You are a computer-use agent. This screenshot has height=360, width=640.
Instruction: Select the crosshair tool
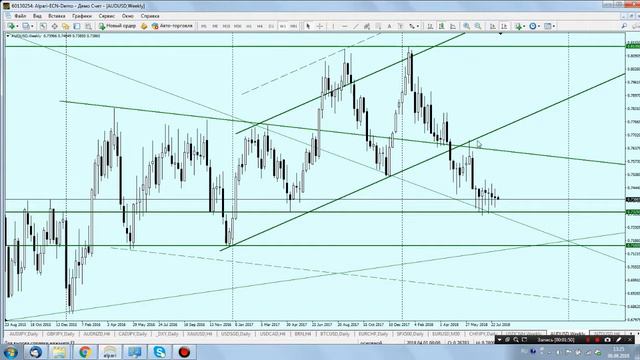(x=320, y=26)
